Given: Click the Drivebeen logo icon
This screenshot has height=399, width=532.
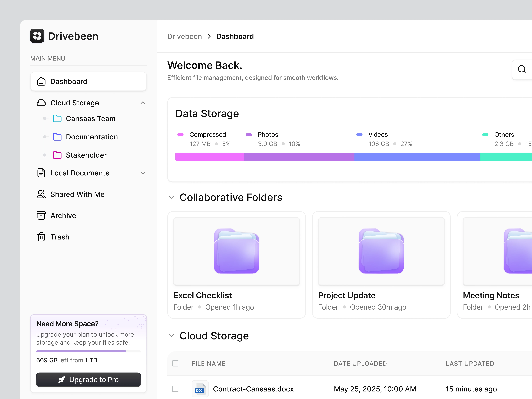Looking at the screenshot, I should click(x=37, y=36).
